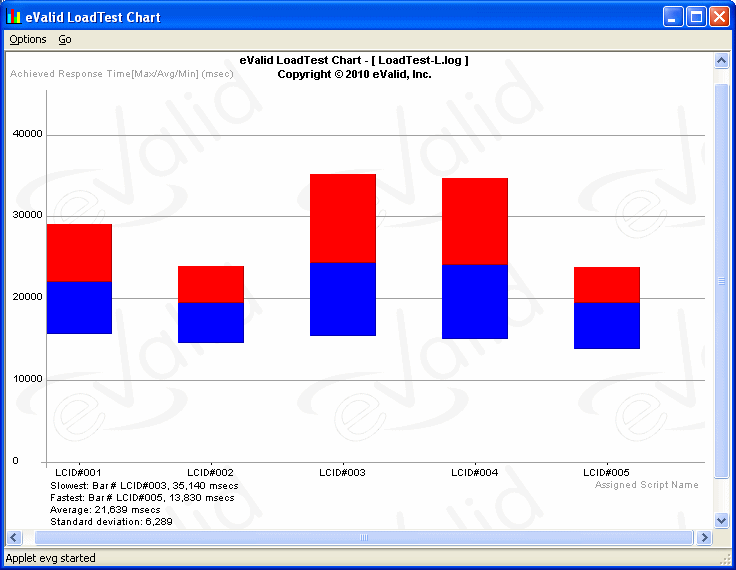Image resolution: width=736 pixels, height=570 pixels.
Task: Click the 'Applet evg started' status bar text
Action: pos(51,558)
